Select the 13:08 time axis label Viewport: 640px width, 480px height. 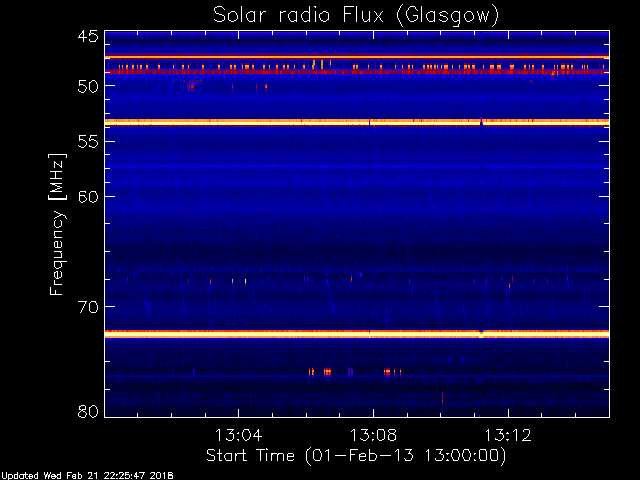point(373,435)
